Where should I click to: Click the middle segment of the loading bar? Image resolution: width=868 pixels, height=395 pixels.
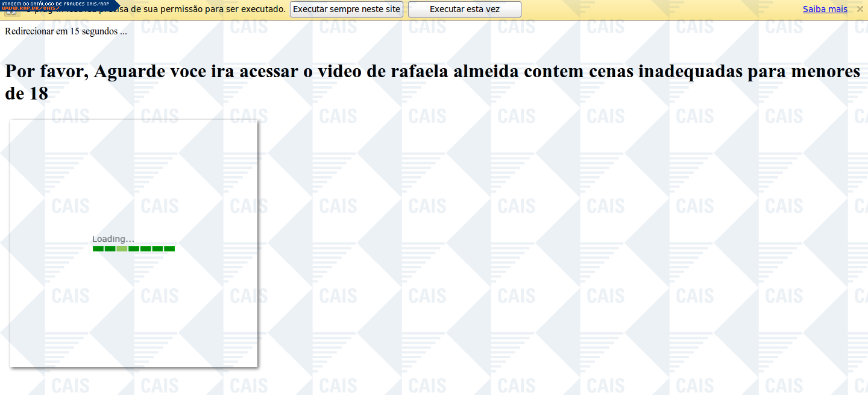click(134, 248)
